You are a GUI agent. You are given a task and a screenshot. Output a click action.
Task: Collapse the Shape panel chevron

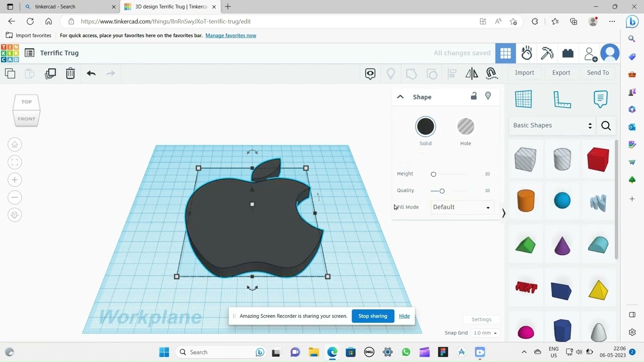click(400, 97)
